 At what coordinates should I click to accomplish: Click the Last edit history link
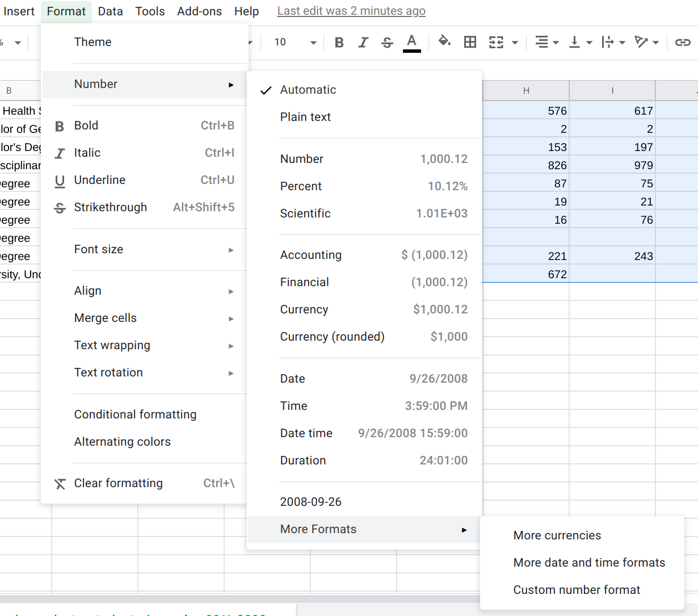coord(351,11)
